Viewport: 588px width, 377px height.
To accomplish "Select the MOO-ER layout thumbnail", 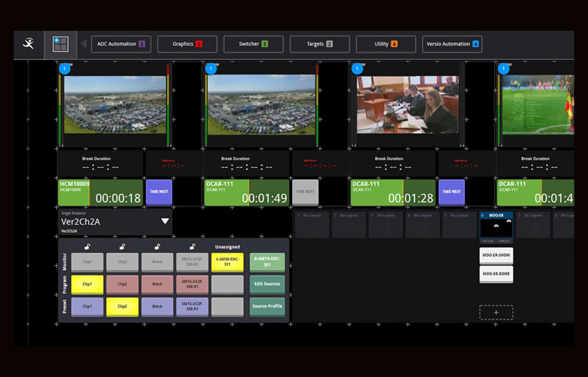I will [x=496, y=225].
